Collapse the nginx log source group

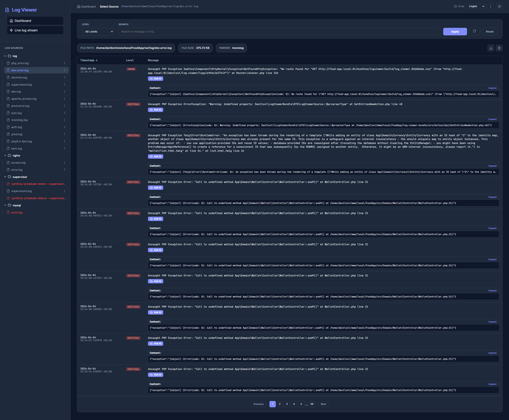point(4,155)
